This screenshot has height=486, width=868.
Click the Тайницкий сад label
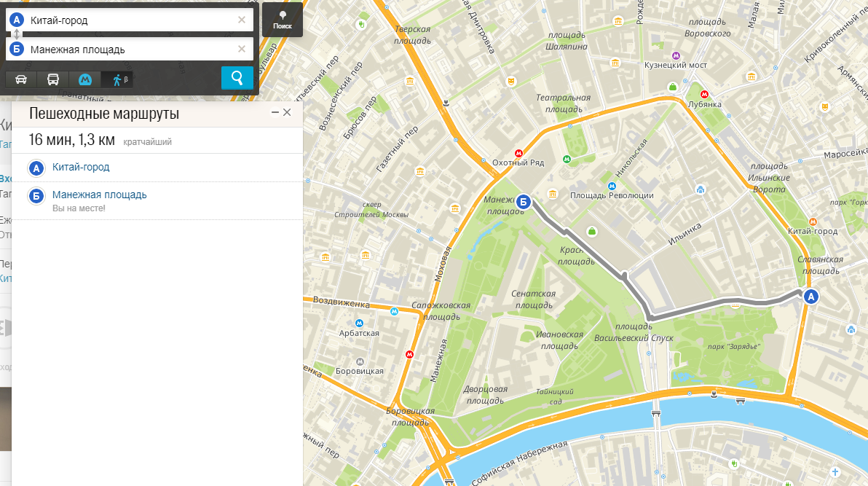pyautogui.click(x=555, y=396)
